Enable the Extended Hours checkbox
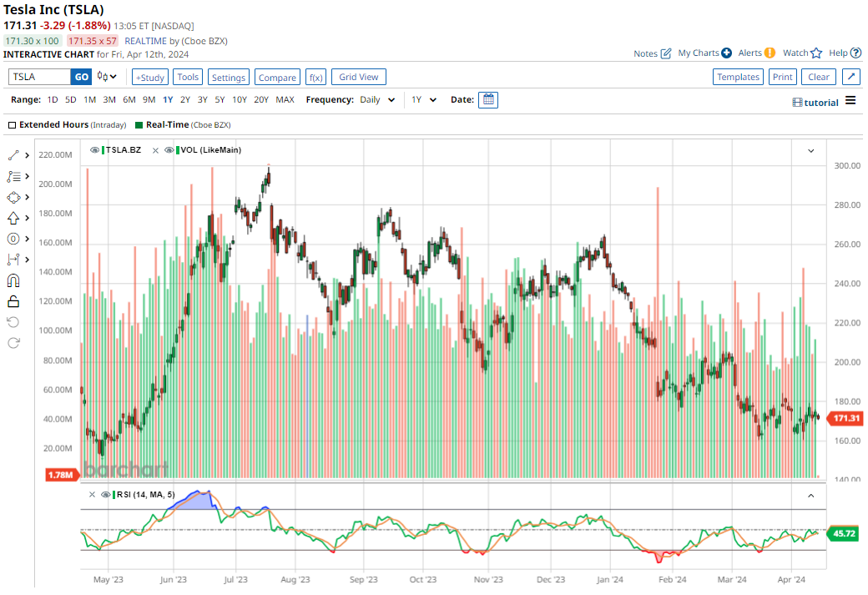The height and width of the screenshot is (595, 868). point(12,125)
